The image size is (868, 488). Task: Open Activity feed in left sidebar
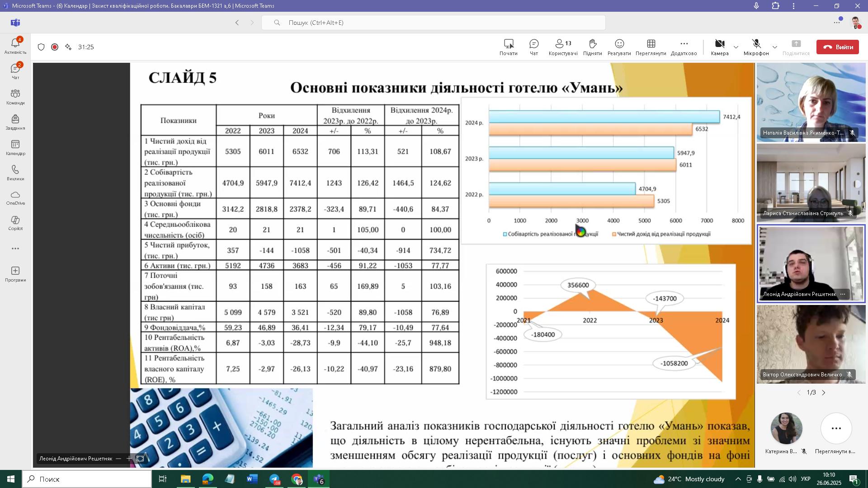pyautogui.click(x=15, y=46)
